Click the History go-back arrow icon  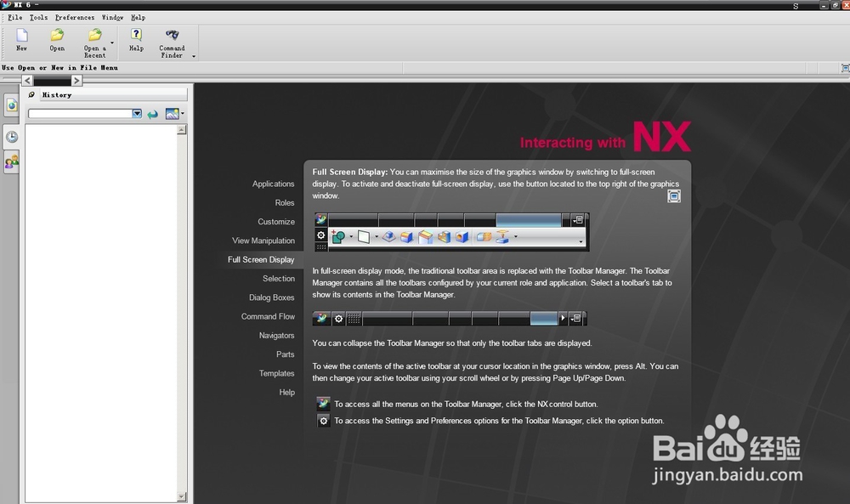[153, 114]
